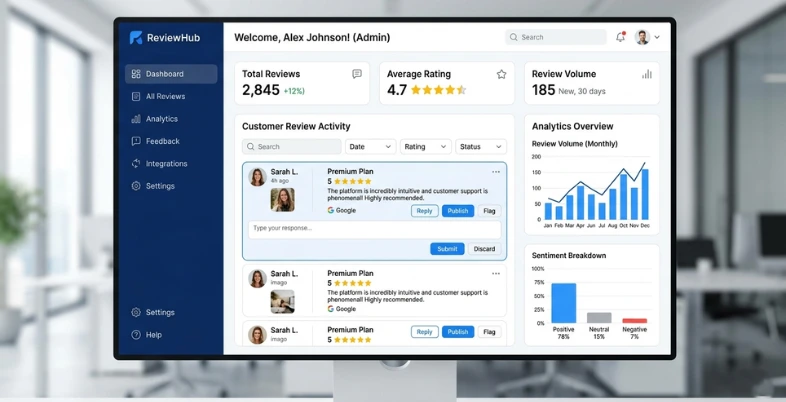The width and height of the screenshot is (786, 402).
Task: Open more options on second Sarah L. review
Action: point(496,274)
